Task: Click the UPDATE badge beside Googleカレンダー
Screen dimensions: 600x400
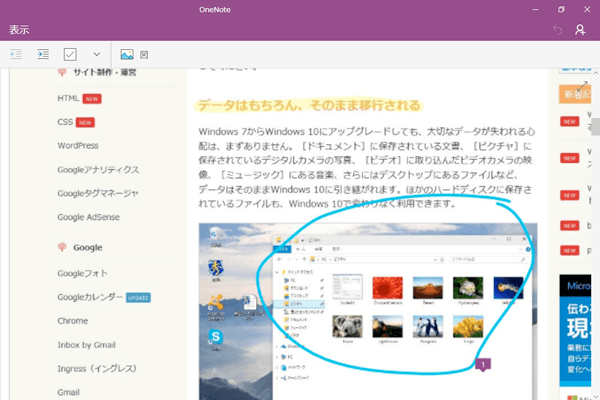Action: click(x=138, y=298)
